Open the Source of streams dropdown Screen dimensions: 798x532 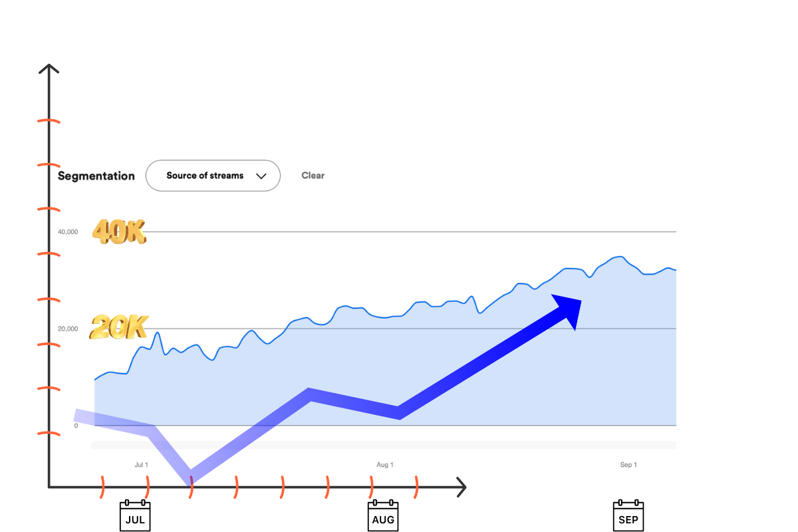click(x=213, y=176)
